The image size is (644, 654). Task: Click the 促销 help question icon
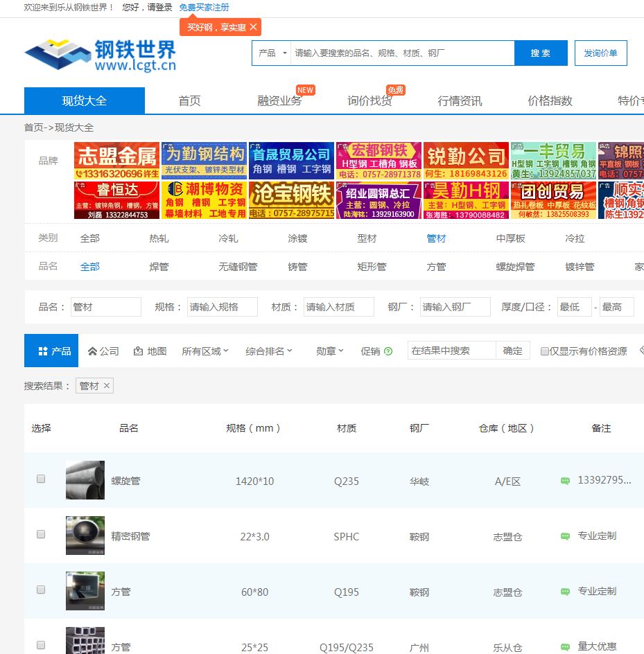pos(388,351)
